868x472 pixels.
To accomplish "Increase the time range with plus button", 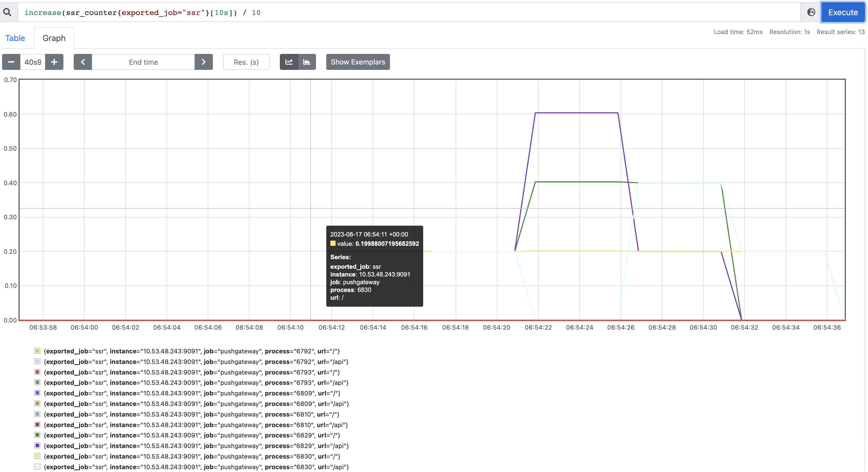I will pos(54,62).
